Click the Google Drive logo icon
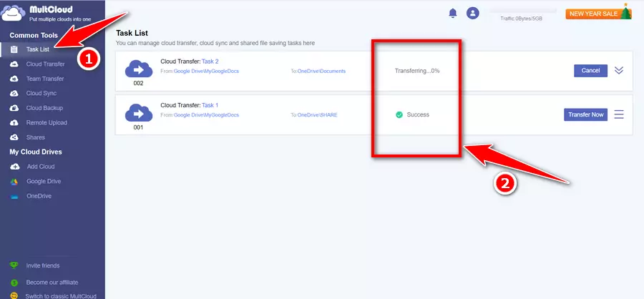 click(x=14, y=182)
